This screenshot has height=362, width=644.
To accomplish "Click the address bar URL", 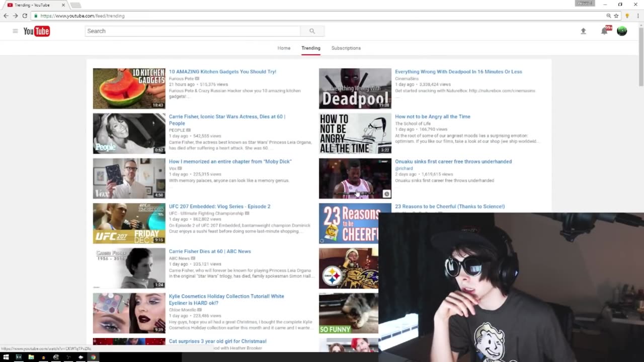I will click(83, 16).
